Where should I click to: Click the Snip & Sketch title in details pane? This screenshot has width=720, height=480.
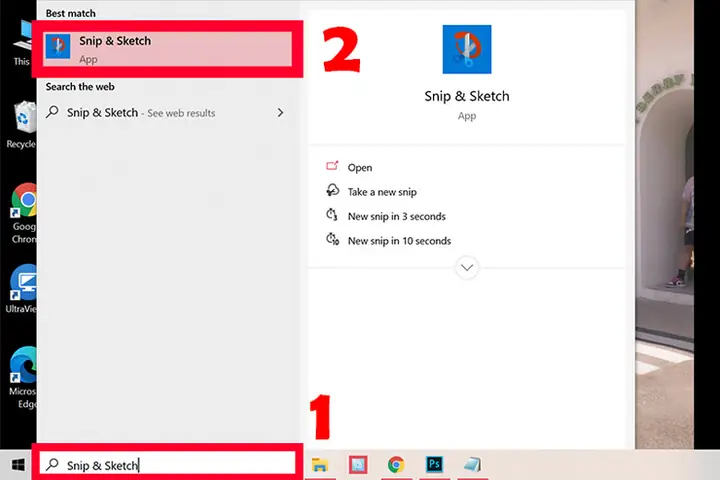point(467,96)
